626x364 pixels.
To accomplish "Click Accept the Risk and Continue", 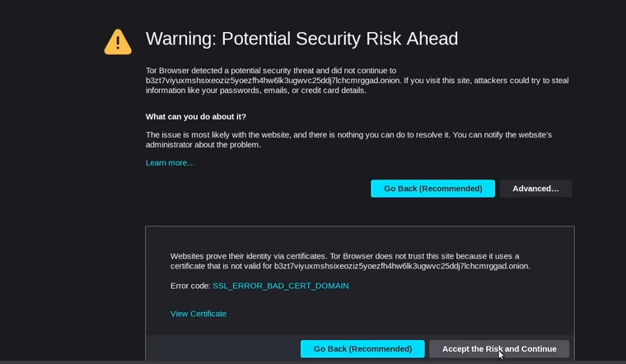I will pos(498,349).
